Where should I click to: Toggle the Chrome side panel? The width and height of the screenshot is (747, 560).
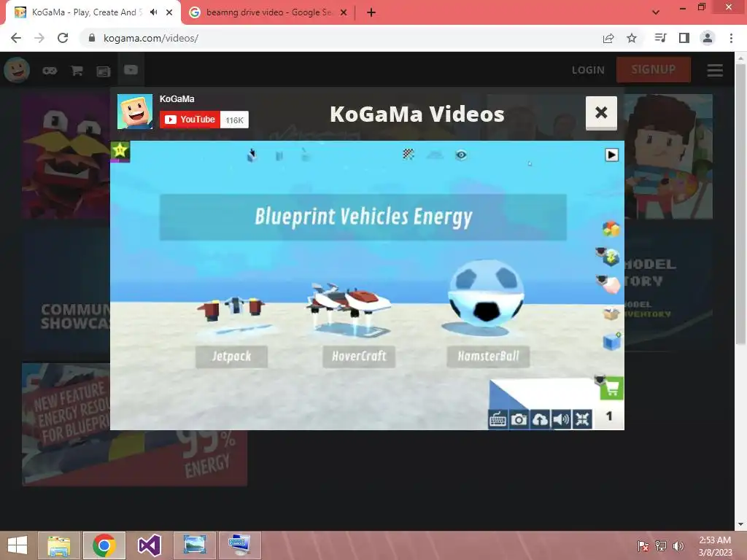(x=684, y=38)
